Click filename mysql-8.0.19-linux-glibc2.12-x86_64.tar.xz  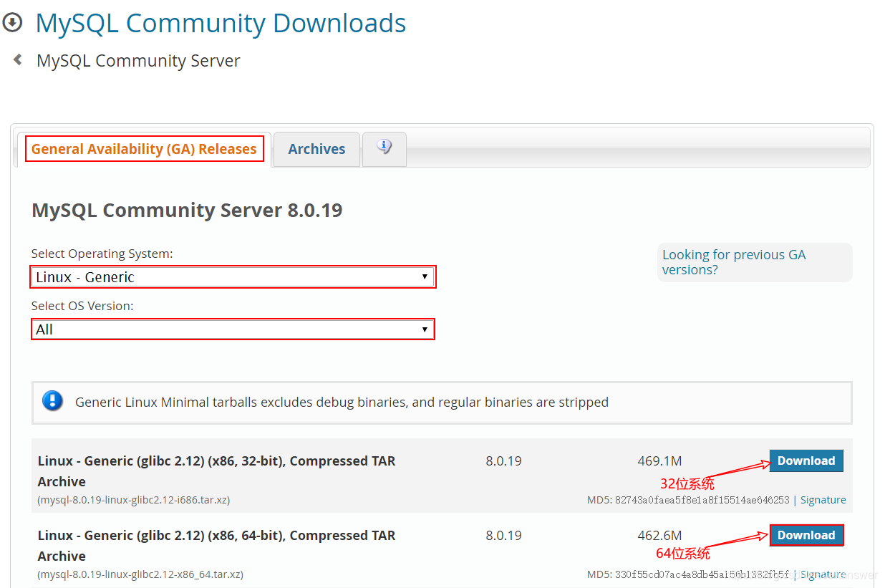click(140, 574)
